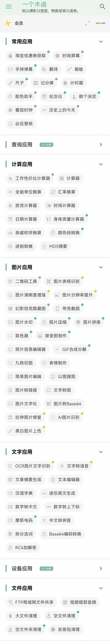Collapse the 常用应用 section

coord(101,42)
